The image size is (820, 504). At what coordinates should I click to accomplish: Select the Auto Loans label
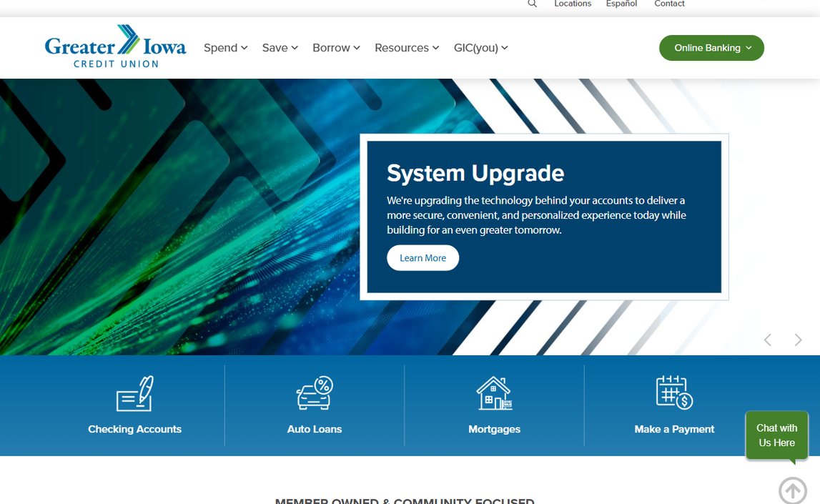click(x=315, y=429)
